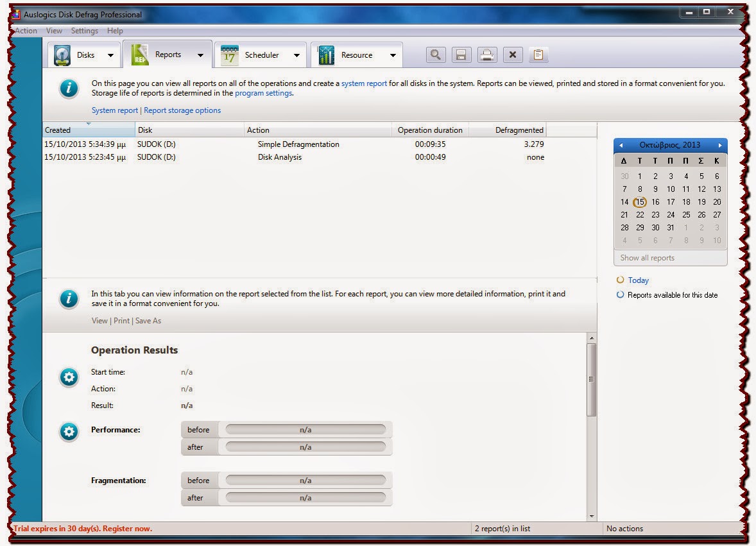Click Fragmentation before progress bar

click(x=305, y=481)
